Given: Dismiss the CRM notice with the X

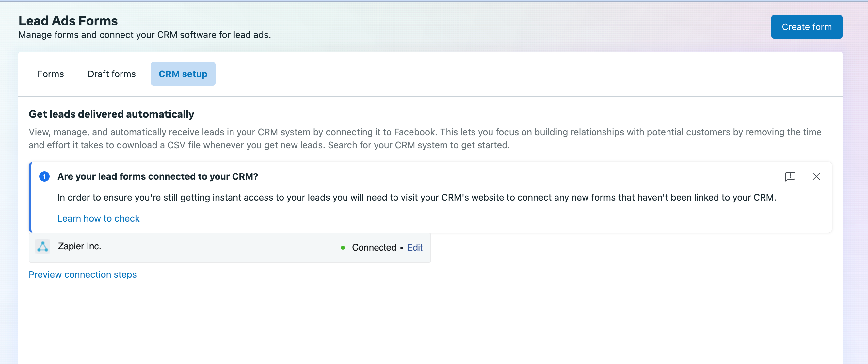Looking at the screenshot, I should (x=816, y=176).
